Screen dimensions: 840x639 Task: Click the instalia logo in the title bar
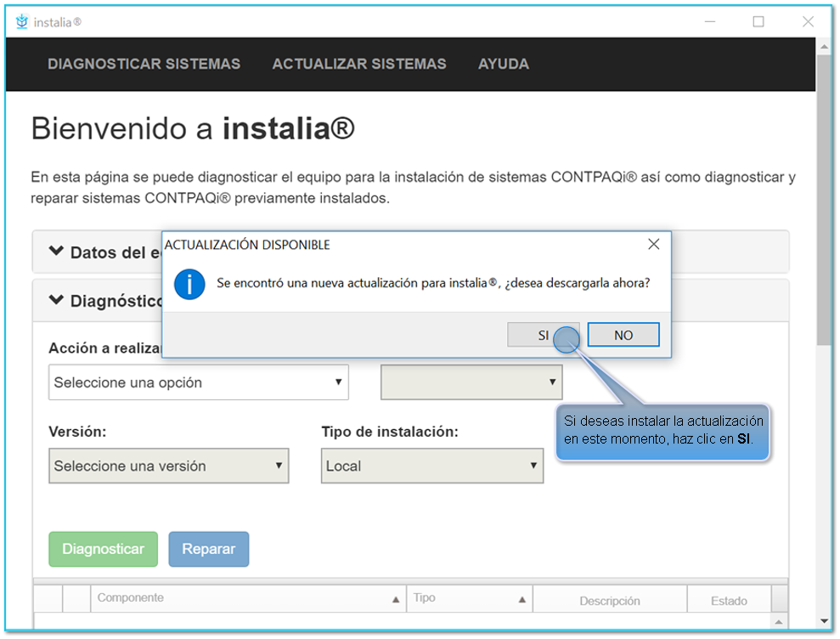click(20, 22)
